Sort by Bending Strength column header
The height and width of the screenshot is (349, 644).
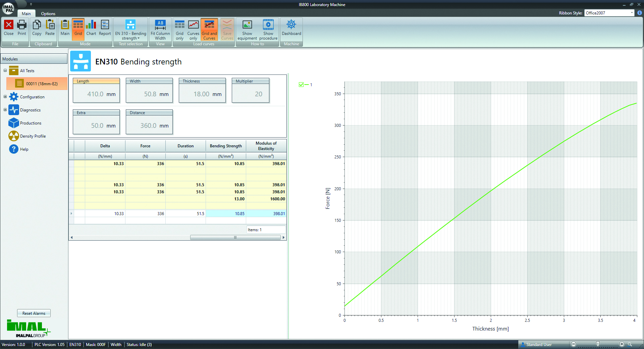pyautogui.click(x=226, y=146)
